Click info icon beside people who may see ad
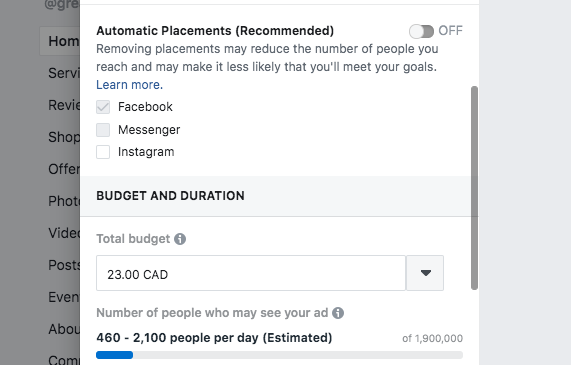 [x=338, y=313]
